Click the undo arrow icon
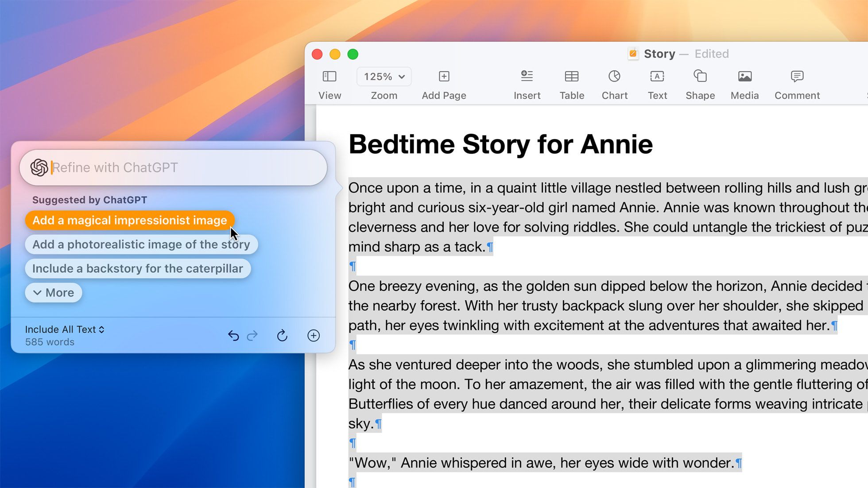Screen dimensions: 868x488 click(234, 335)
